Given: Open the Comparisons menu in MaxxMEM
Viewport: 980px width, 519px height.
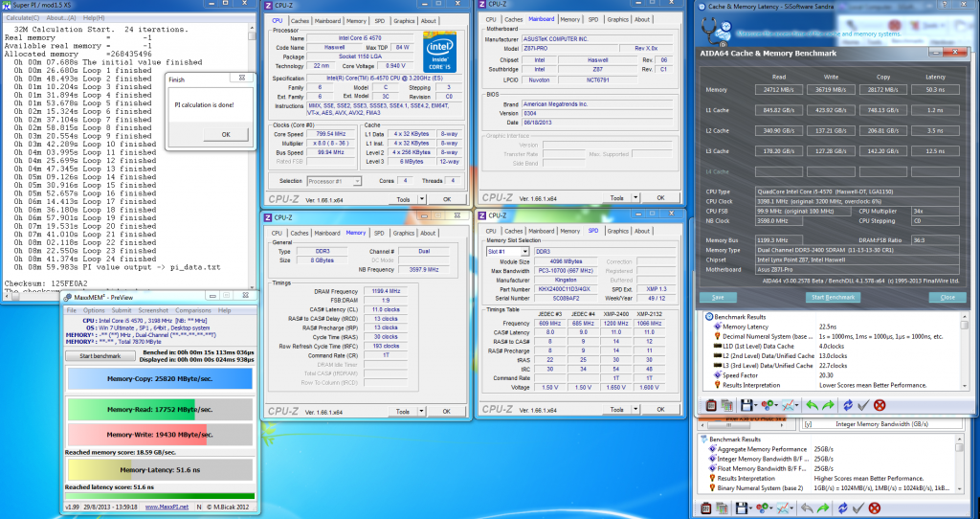Looking at the screenshot, I should [192, 310].
